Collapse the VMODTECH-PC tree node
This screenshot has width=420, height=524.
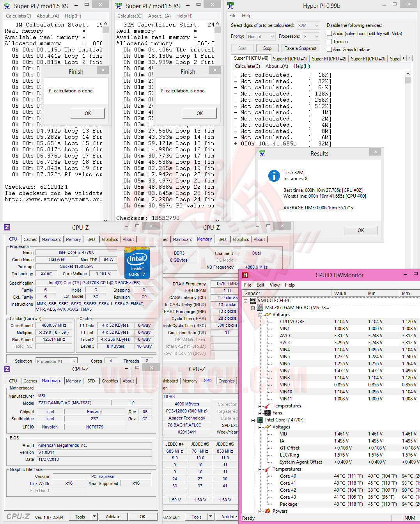246,301
